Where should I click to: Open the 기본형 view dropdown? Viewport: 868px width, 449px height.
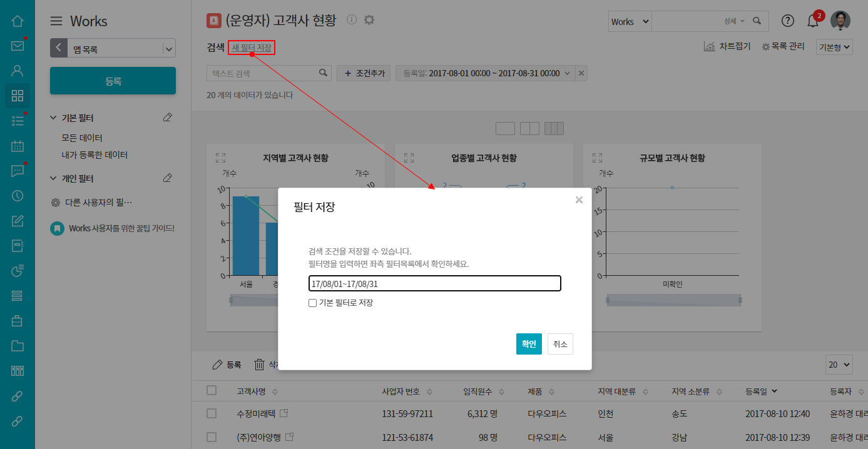(x=834, y=47)
